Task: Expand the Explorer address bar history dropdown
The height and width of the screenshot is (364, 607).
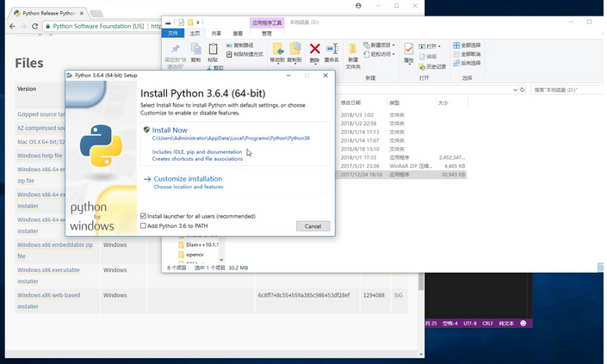Action: (515, 89)
